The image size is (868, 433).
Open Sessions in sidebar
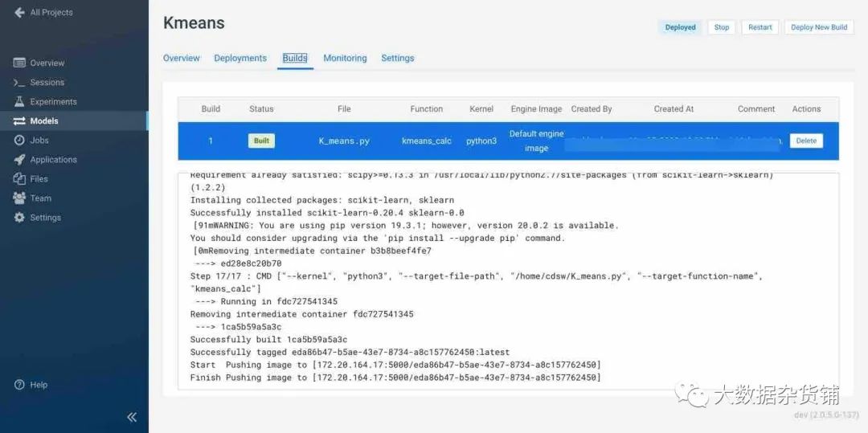coord(47,83)
